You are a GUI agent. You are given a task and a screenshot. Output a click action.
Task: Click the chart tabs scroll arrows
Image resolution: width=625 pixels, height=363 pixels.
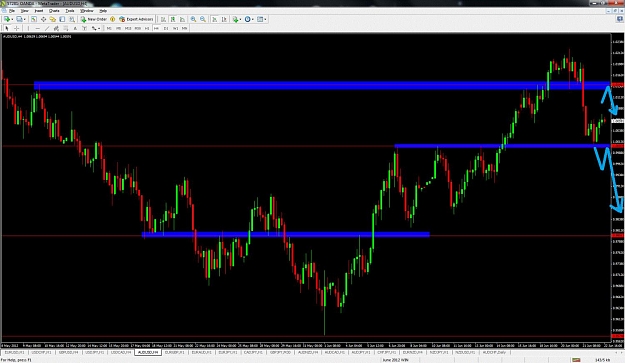click(619, 353)
